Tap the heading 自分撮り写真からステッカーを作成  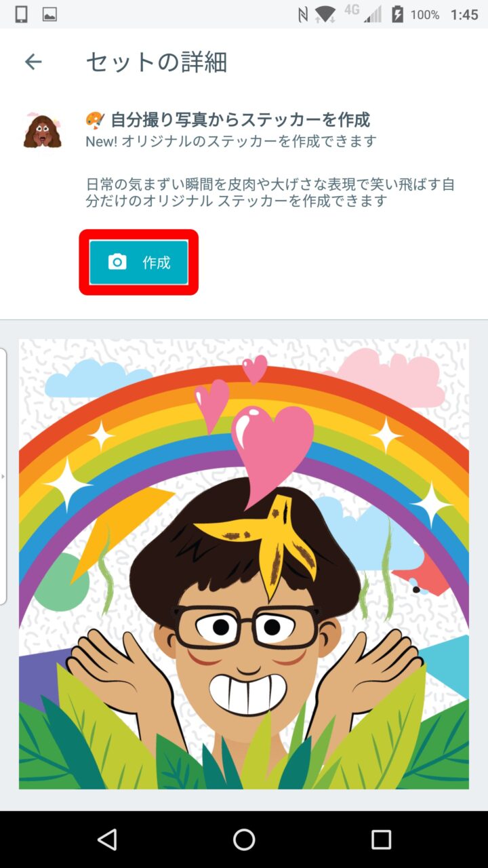click(x=240, y=120)
